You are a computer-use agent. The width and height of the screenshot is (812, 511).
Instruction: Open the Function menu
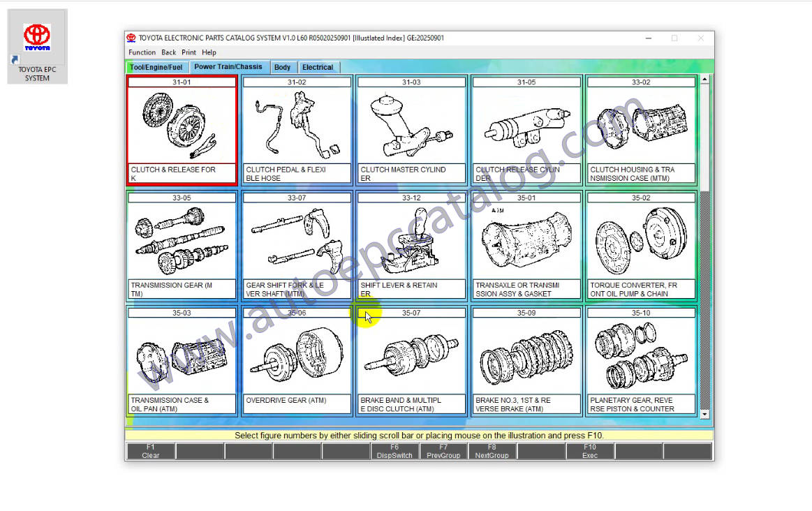(142, 52)
